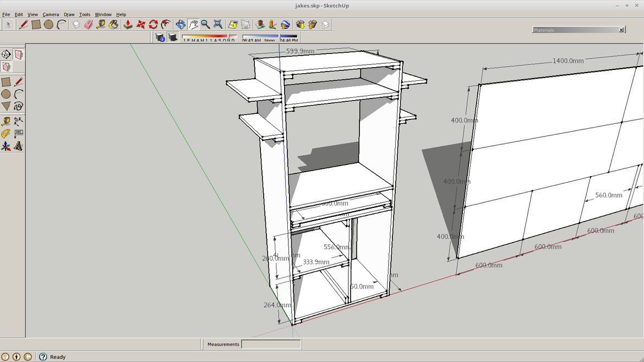This screenshot has width=644, height=362.
Task: Click the Rotate tool icon
Action: [x=153, y=24]
